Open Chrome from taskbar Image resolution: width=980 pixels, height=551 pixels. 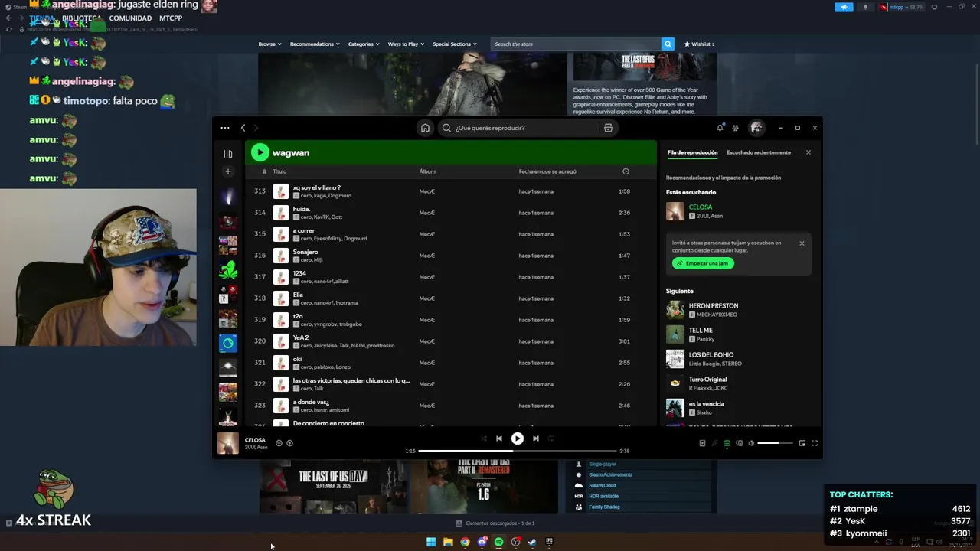465,542
